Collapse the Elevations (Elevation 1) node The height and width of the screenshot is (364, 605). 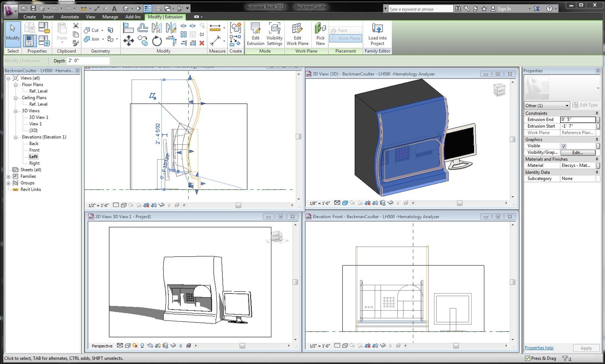tap(16, 138)
